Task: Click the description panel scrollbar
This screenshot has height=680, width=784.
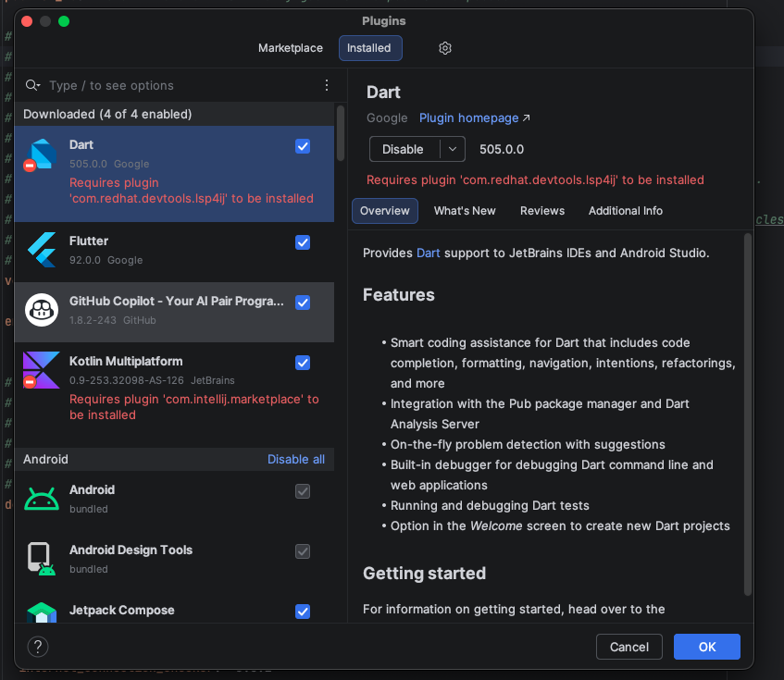Action: [x=748, y=414]
